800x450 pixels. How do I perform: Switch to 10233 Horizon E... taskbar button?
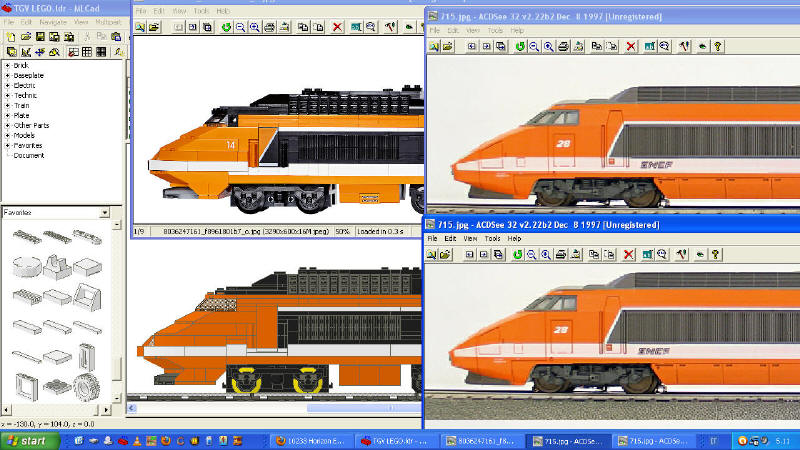(x=310, y=441)
